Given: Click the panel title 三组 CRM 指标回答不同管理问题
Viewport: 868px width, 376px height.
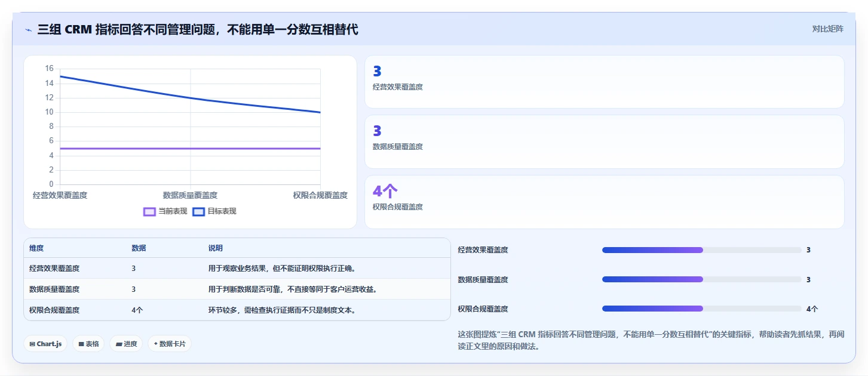Looking at the screenshot, I should (x=198, y=29).
